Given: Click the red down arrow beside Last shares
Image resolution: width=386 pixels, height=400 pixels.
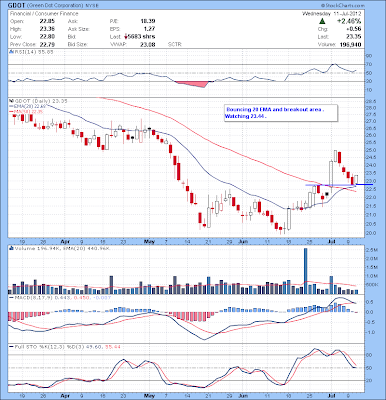Looking at the screenshot, I should point(126,37).
